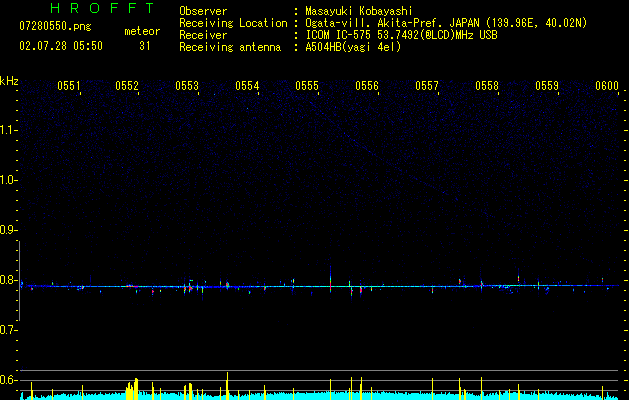The width and height of the screenshot is (629, 400).
Task: Click the 'Receiver' field label
Action: [203, 35]
